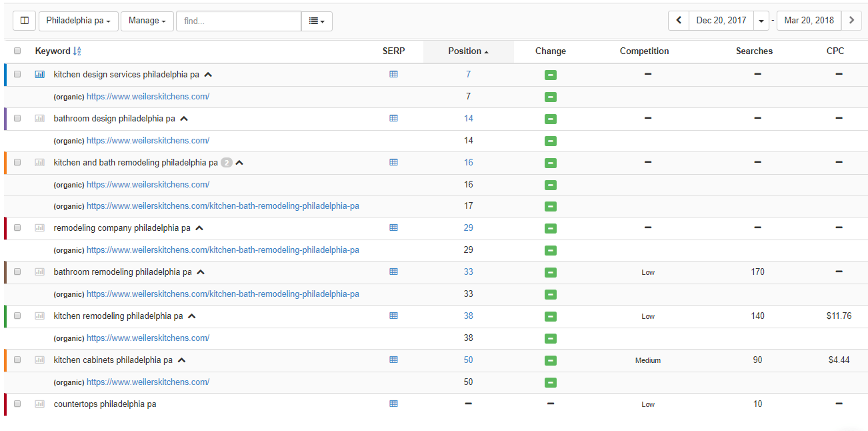Viewport: 868px width, 431px height.
Task: View SERP table for countertops philadelphia pa
Action: tap(393, 404)
